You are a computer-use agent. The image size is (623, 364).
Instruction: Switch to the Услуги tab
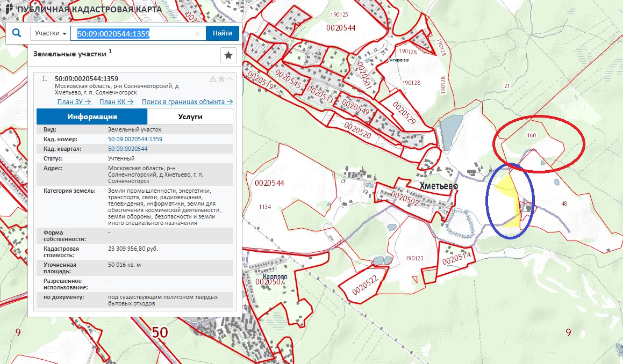pos(190,117)
